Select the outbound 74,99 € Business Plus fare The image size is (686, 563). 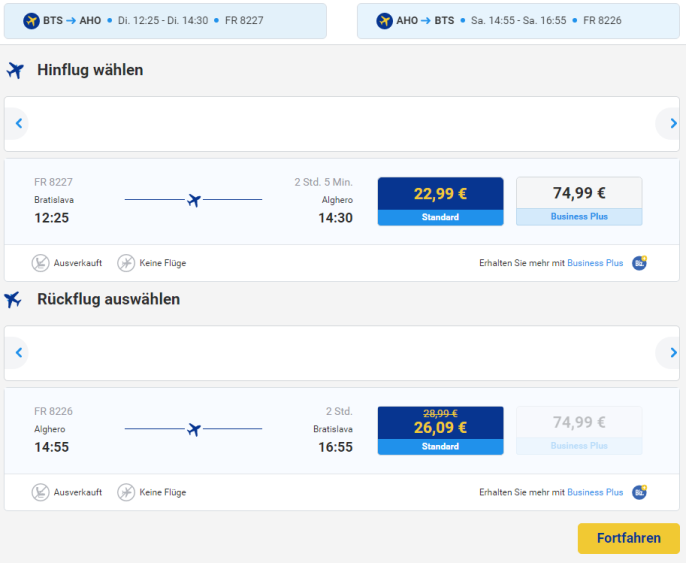click(x=579, y=201)
